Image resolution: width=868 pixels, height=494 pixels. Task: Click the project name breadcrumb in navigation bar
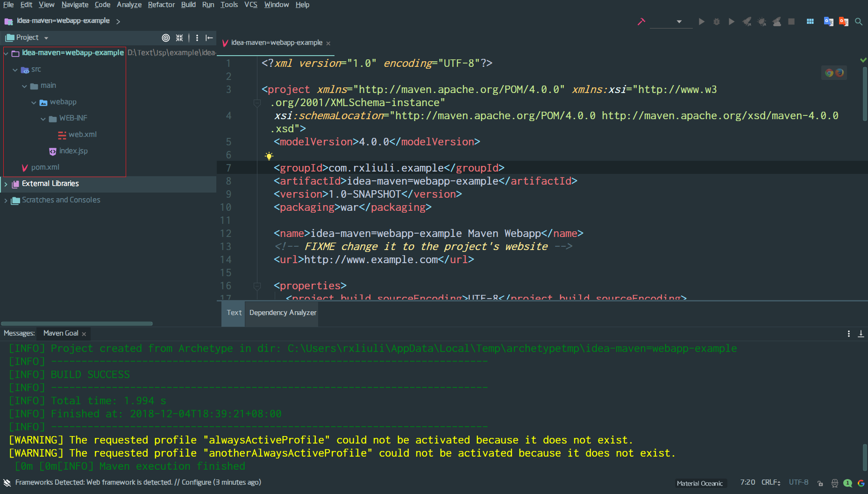63,21
